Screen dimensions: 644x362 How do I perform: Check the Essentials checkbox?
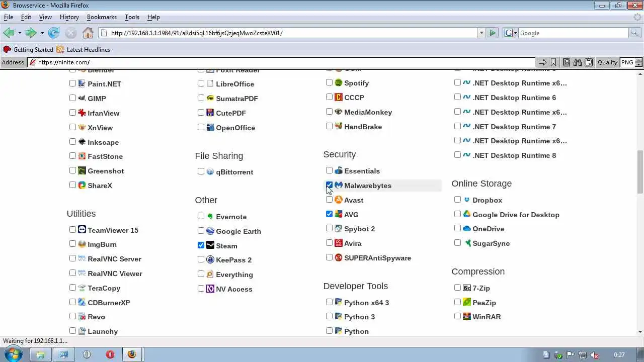pyautogui.click(x=329, y=170)
